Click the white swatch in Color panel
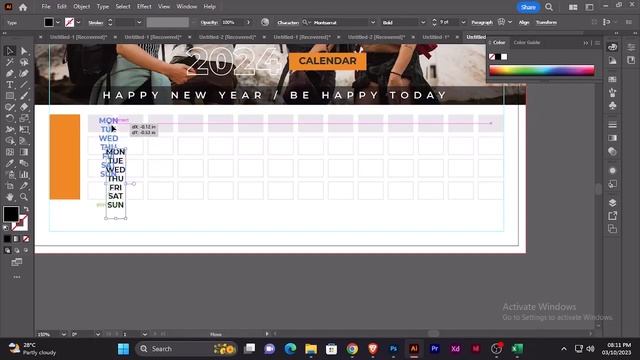This screenshot has height=360, width=640. click(x=504, y=57)
